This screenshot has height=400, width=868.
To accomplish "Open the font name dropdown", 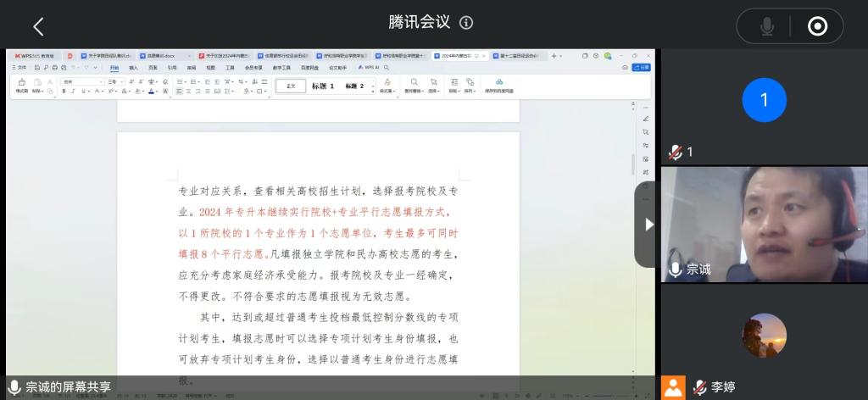I will pos(82,81).
